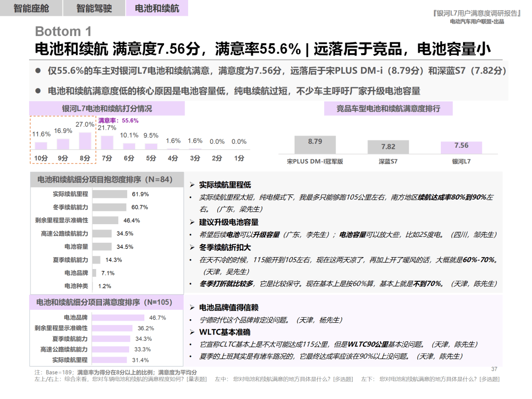The image size is (532, 399).
Task: Select the 深蓝S7 bar 7.82
Action: click(388, 147)
